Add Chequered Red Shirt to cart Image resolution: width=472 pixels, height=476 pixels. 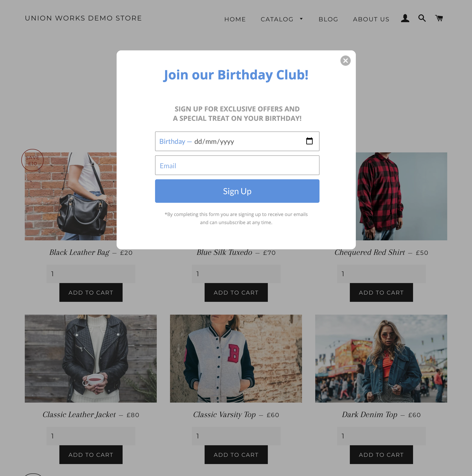pyautogui.click(x=381, y=292)
